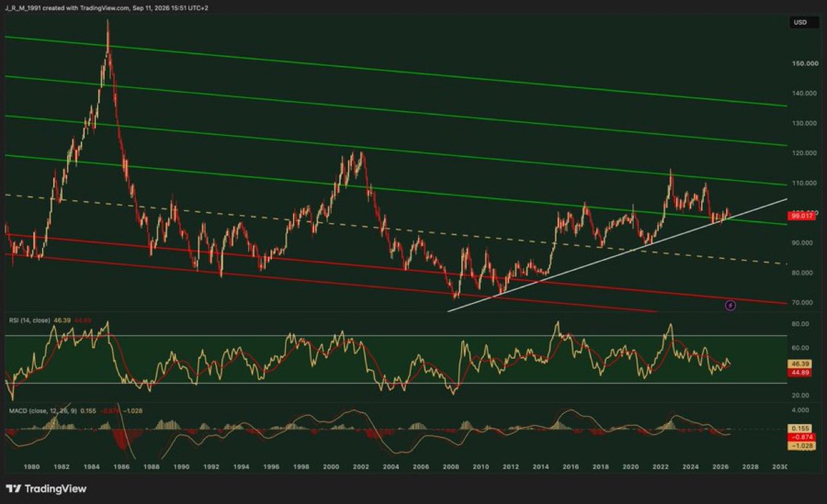Viewport: 827px width, 504px height.
Task: Click the 1984 label on time axis
Action: pos(92,466)
